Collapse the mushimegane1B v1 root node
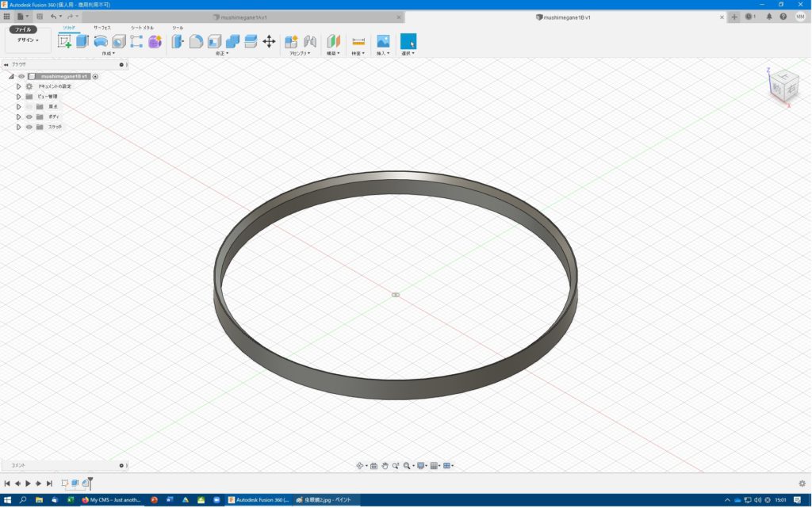 click(11, 77)
